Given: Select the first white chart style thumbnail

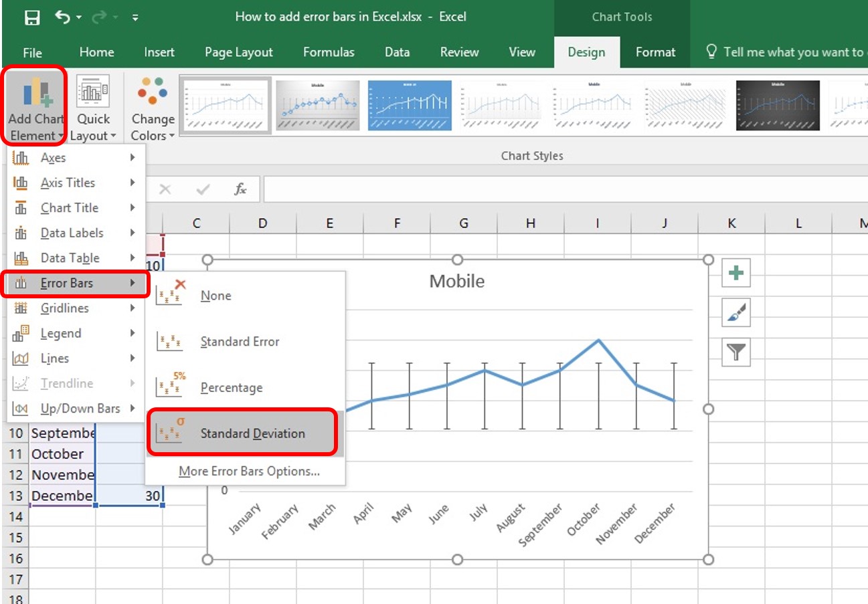Looking at the screenshot, I should pyautogui.click(x=226, y=105).
